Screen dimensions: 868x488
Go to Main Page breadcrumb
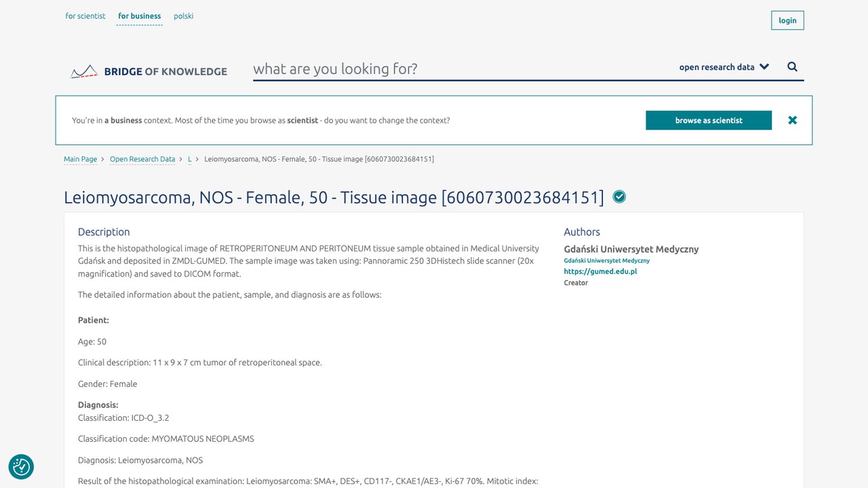click(80, 159)
